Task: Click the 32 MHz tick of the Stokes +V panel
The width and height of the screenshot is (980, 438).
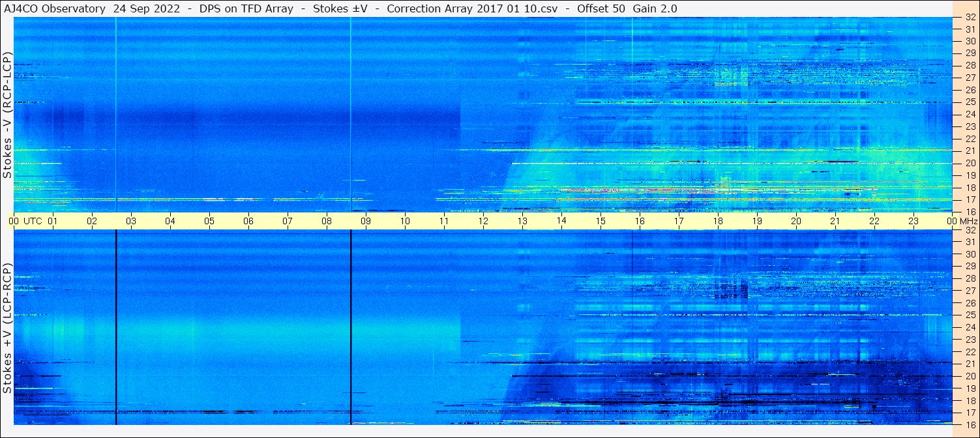Action: click(x=970, y=230)
